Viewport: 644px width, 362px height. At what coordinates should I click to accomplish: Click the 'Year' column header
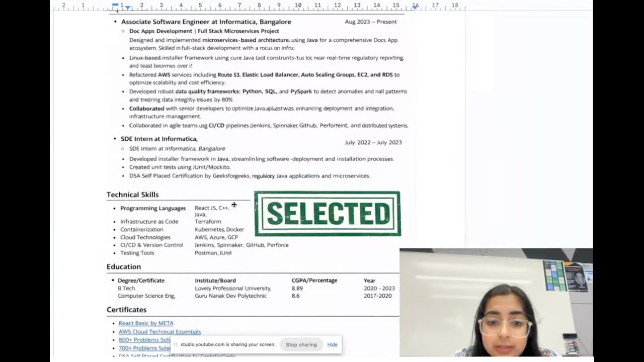[369, 281]
